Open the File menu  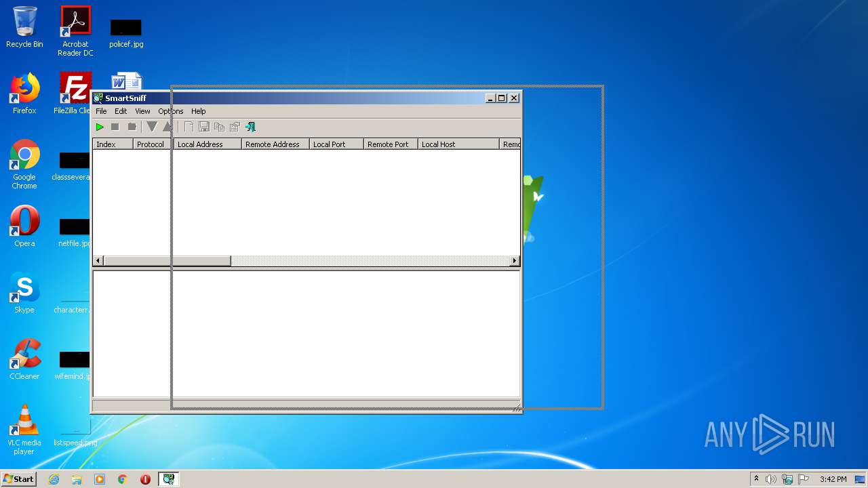click(101, 111)
